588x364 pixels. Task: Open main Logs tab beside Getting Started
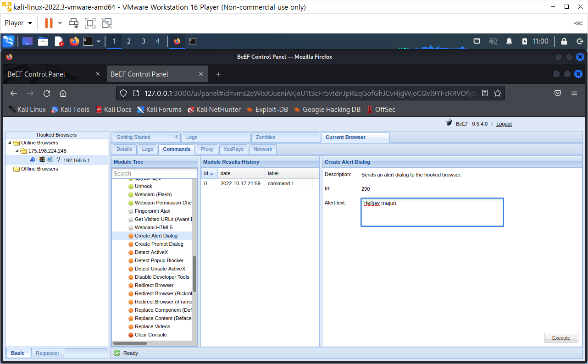[216, 137]
